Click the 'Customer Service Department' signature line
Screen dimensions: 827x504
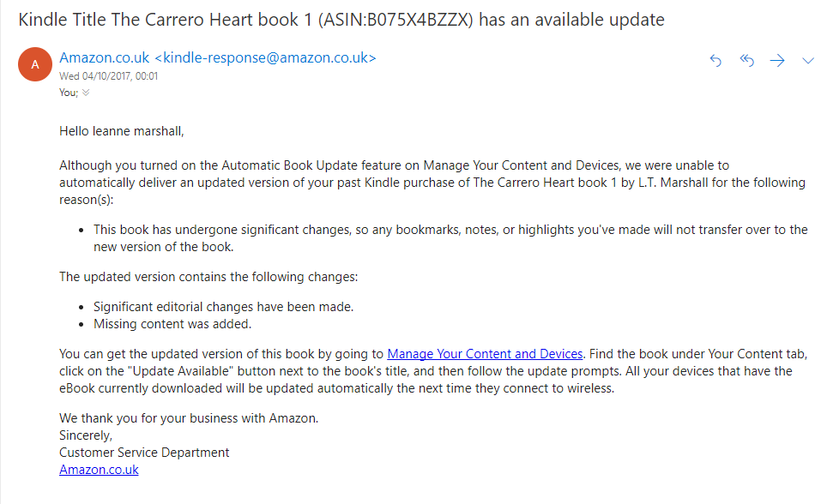tap(144, 453)
